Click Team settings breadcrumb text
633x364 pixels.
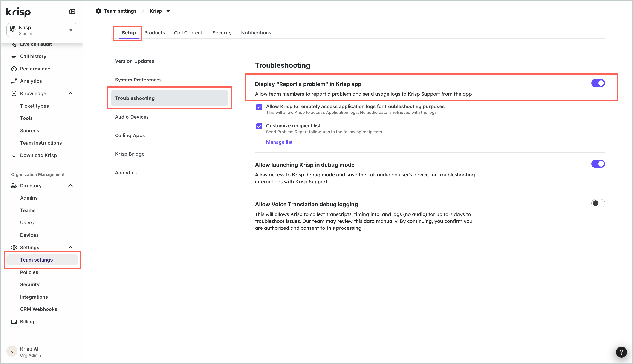(120, 11)
